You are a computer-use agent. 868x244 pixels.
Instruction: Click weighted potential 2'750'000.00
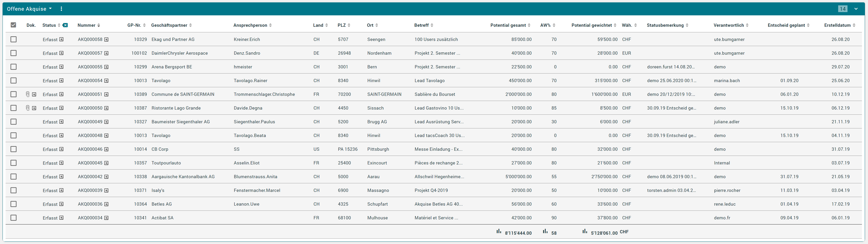click(x=604, y=177)
